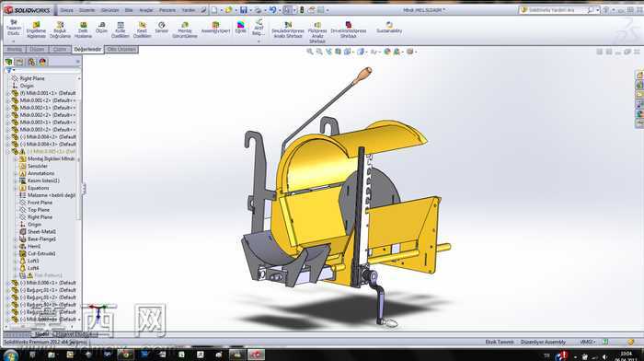This screenshot has height=361, width=644.
Task: Open the ConfigurationManager tab icon
Action: [x=31, y=62]
